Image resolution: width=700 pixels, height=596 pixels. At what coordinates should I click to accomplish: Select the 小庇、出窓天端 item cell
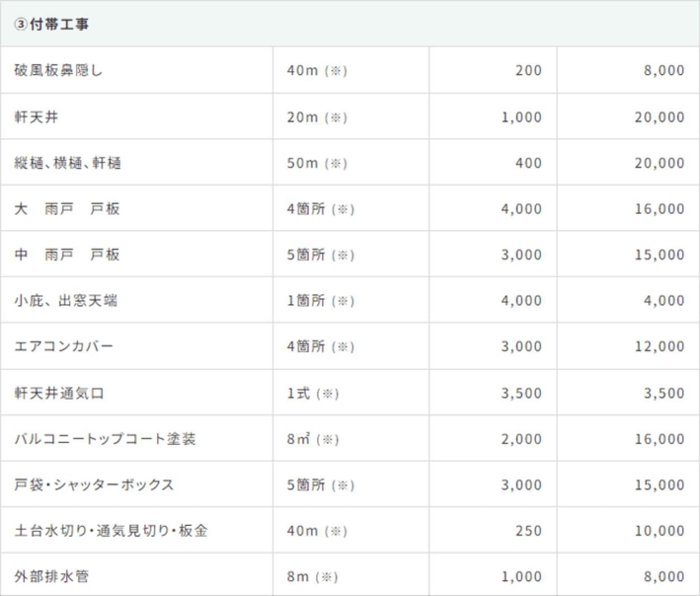(x=66, y=300)
